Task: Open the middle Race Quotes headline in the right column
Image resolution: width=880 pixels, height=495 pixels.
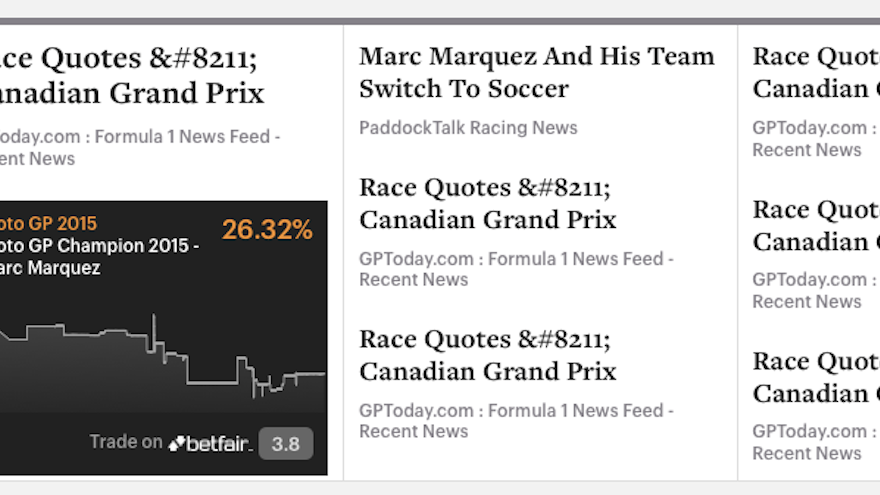Action: [815, 225]
